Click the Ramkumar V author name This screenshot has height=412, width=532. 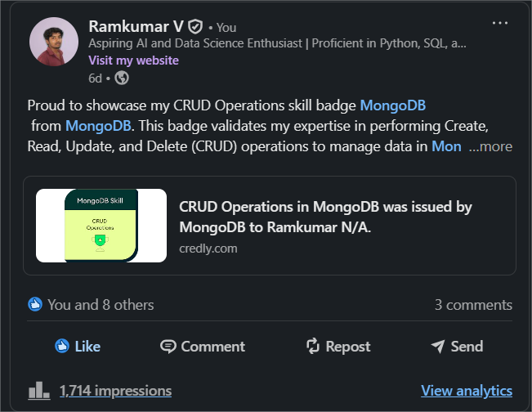tap(136, 26)
